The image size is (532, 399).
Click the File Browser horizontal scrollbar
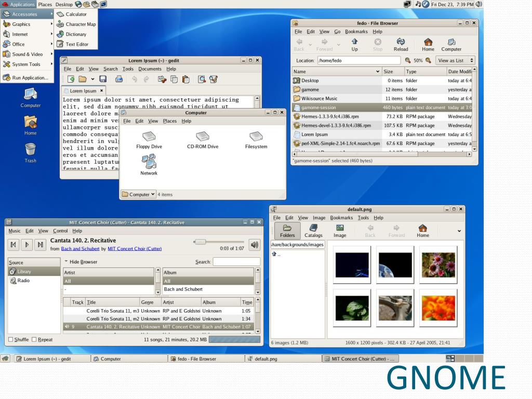click(x=382, y=154)
